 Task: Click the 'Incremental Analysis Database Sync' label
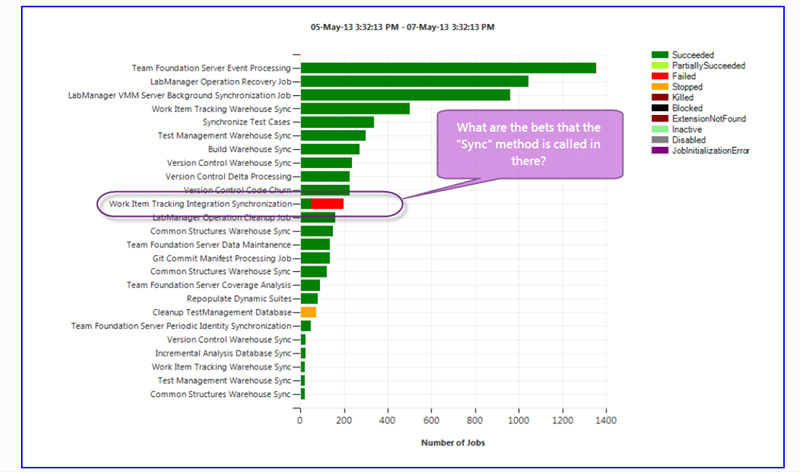tap(223, 353)
